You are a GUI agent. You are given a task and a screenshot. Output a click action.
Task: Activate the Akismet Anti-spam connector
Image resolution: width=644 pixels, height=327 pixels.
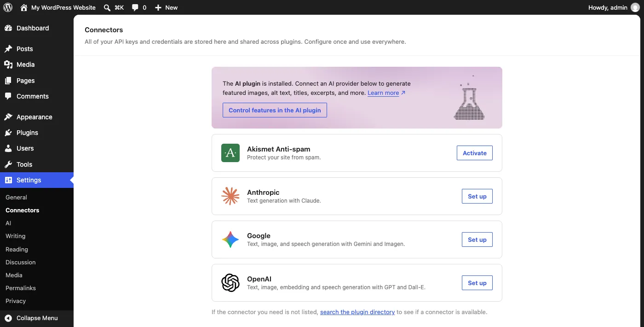point(475,153)
